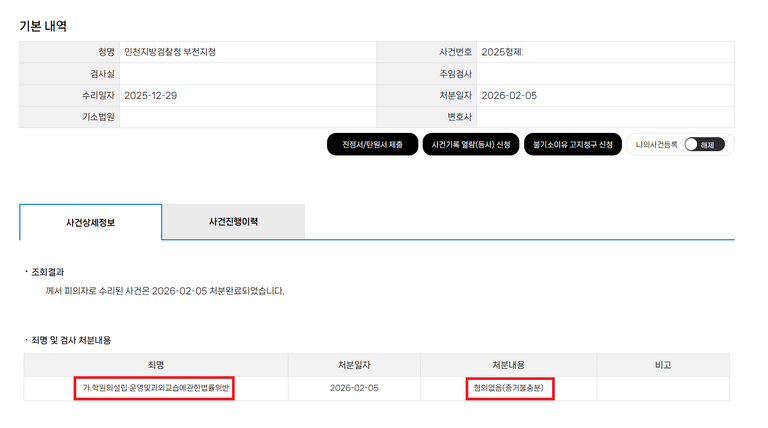Click the case number 2025형제 field
768x428 pixels.
pyautogui.click(x=503, y=51)
